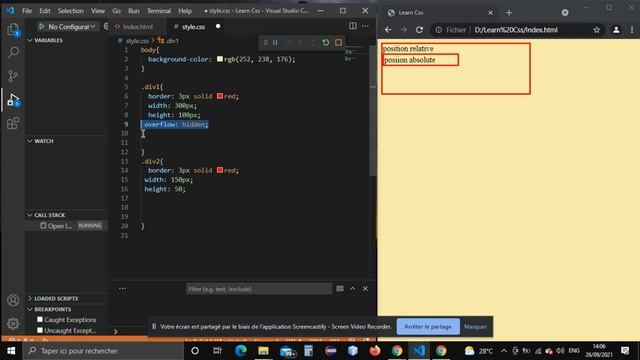Image resolution: width=640 pixels, height=360 pixels.
Task: Click the Masquer link
Action: pos(475,327)
